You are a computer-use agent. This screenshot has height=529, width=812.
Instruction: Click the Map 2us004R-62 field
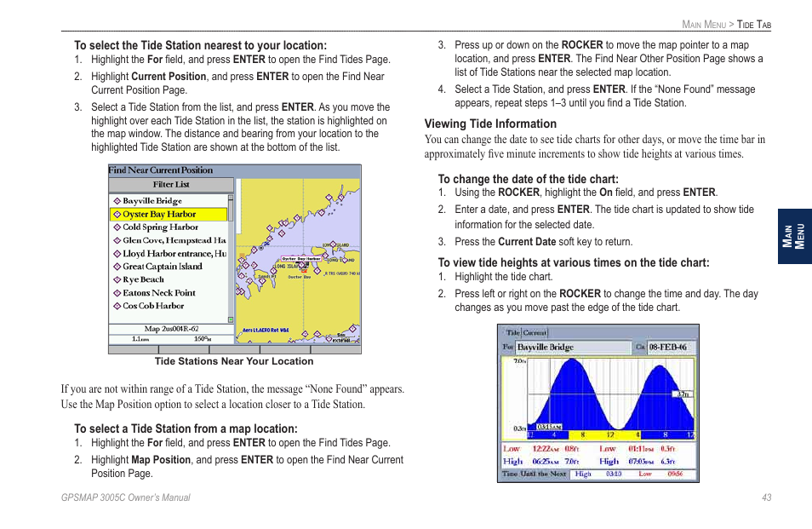171,329
